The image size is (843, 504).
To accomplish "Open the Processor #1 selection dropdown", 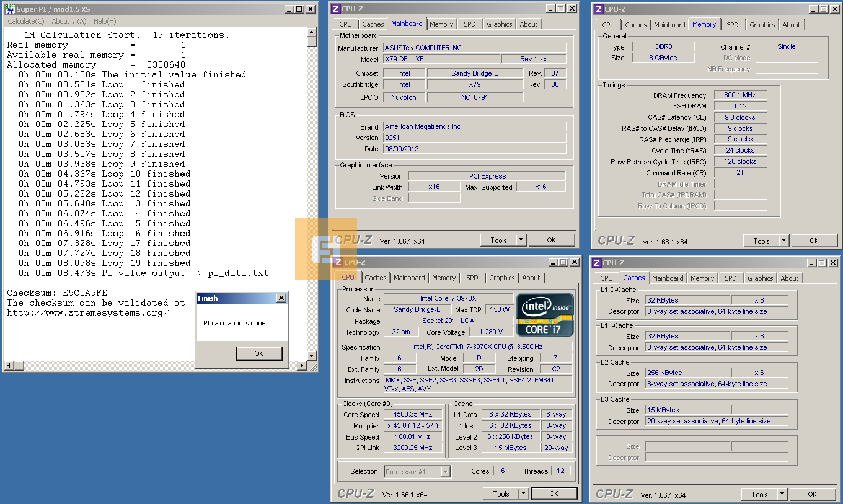I will [445, 472].
